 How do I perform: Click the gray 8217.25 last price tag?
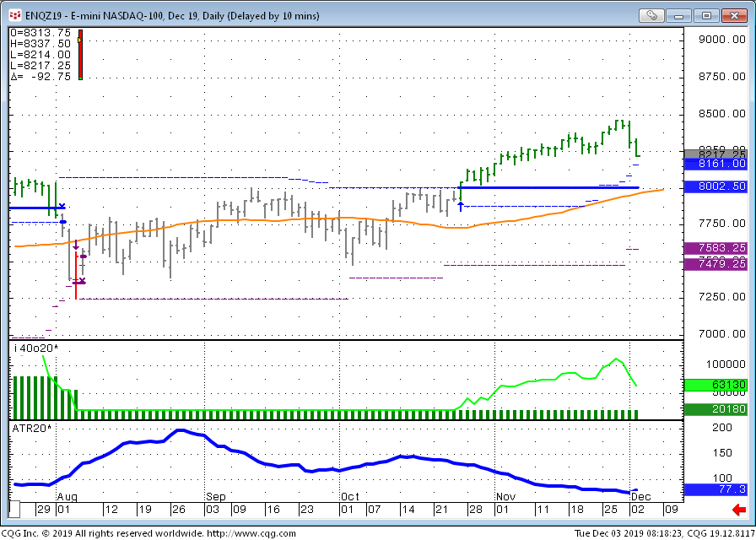(x=715, y=154)
